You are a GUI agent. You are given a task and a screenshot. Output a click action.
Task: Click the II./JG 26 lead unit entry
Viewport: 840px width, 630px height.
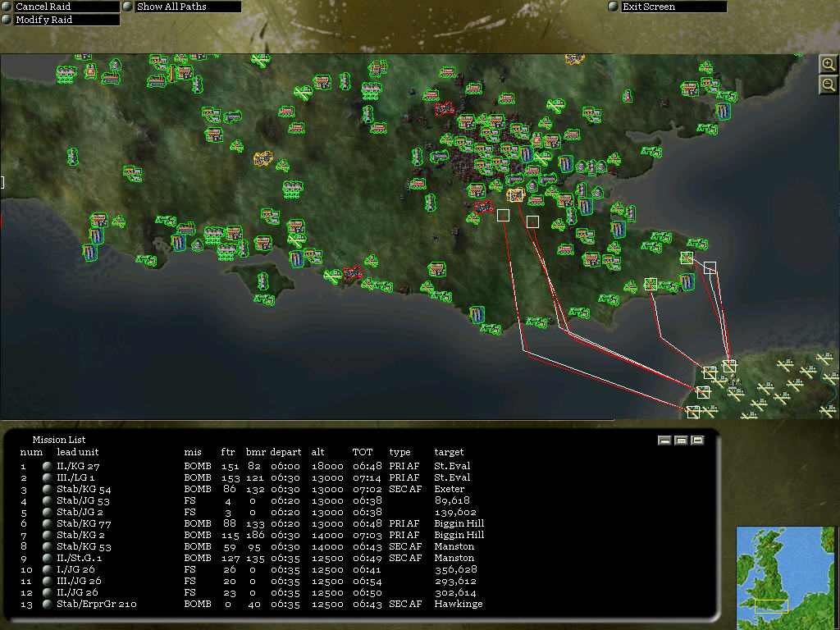pyautogui.click(x=77, y=592)
